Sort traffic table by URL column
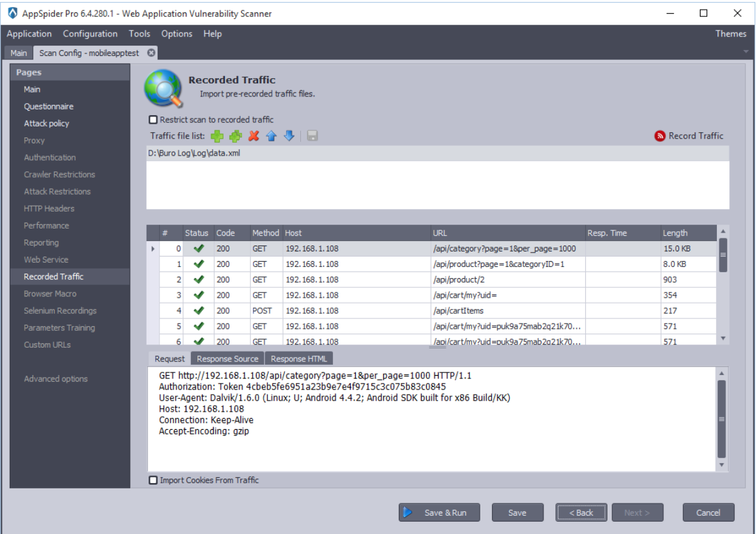The width and height of the screenshot is (756, 534). pos(508,232)
